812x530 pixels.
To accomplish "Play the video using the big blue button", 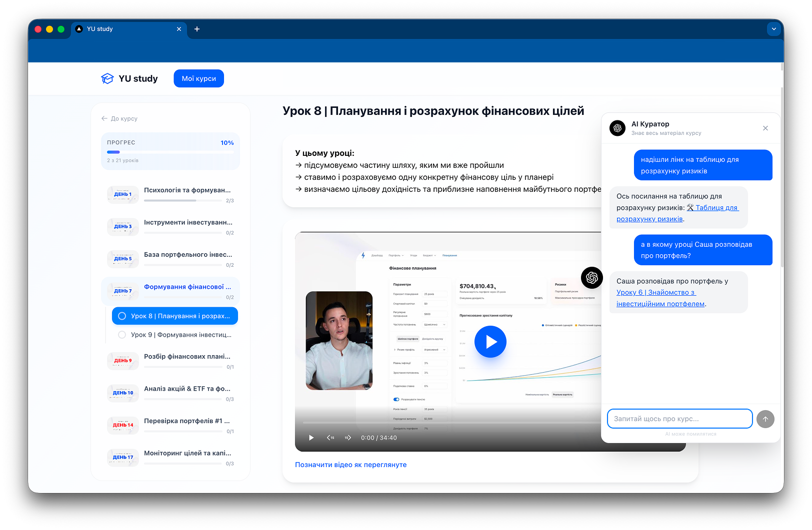I will tap(490, 341).
